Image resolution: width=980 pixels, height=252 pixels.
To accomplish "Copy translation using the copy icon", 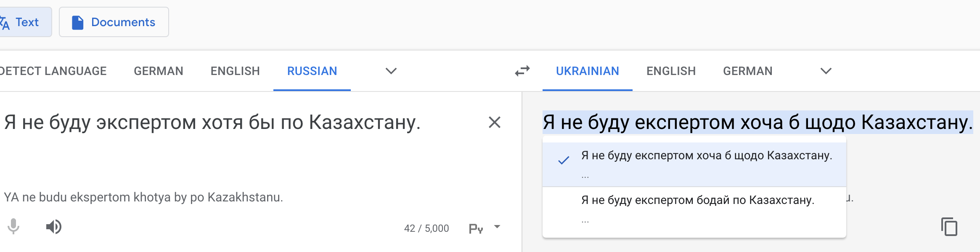I will tap(949, 227).
